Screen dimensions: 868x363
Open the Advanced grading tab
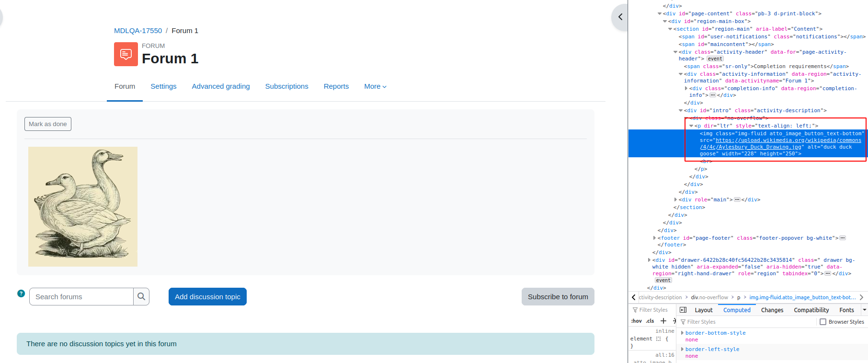tap(221, 86)
